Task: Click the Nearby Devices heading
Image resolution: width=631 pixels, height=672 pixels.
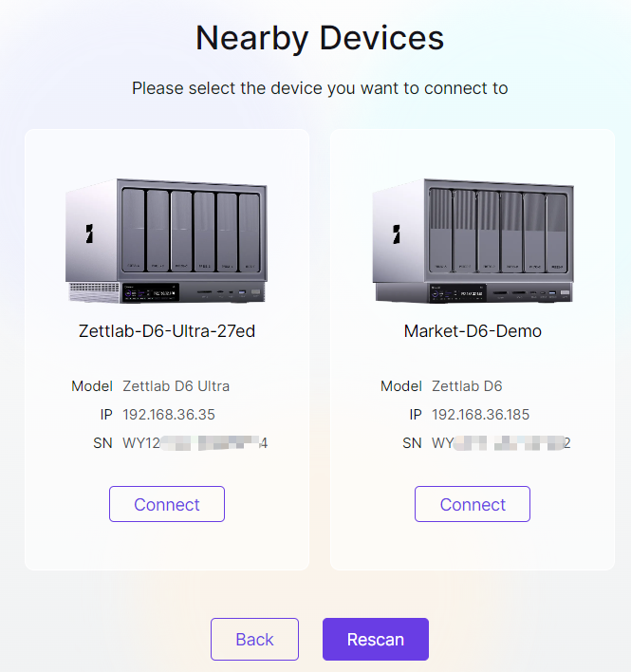Action: (x=320, y=38)
